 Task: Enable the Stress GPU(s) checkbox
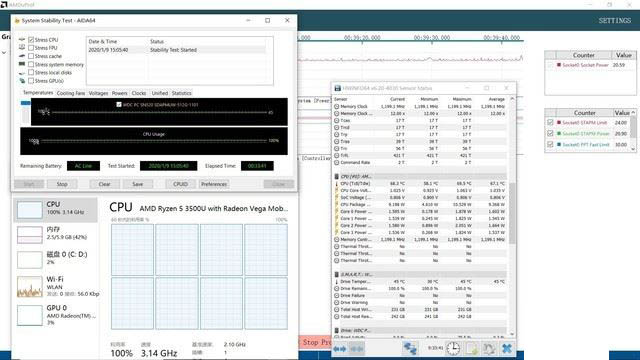click(x=31, y=81)
